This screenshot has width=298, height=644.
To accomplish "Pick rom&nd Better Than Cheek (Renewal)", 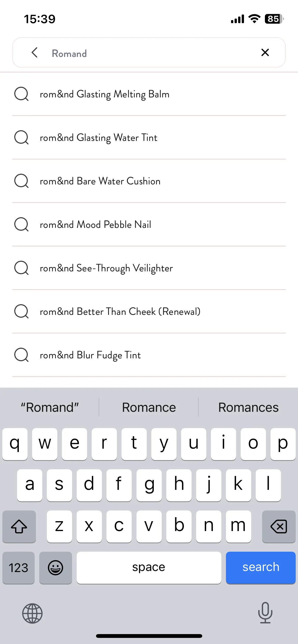I will [149, 312].
